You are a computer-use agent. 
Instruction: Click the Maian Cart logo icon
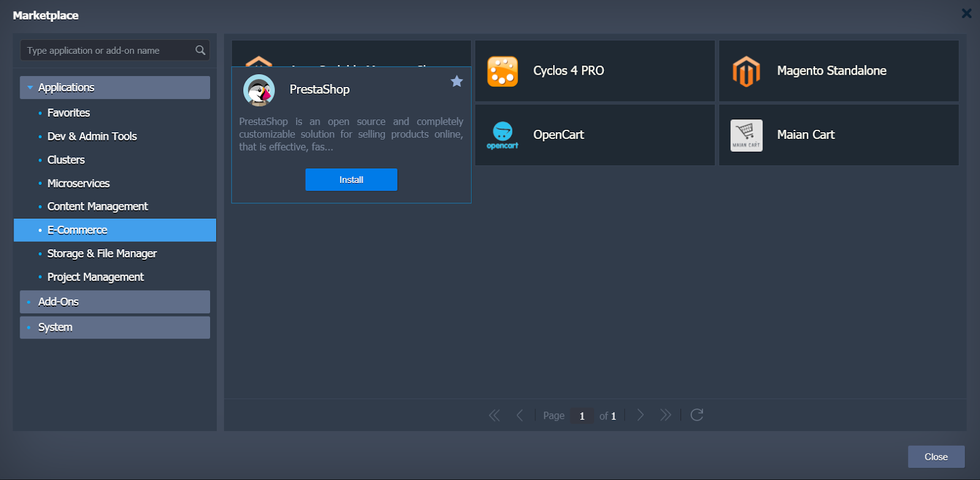coord(747,135)
